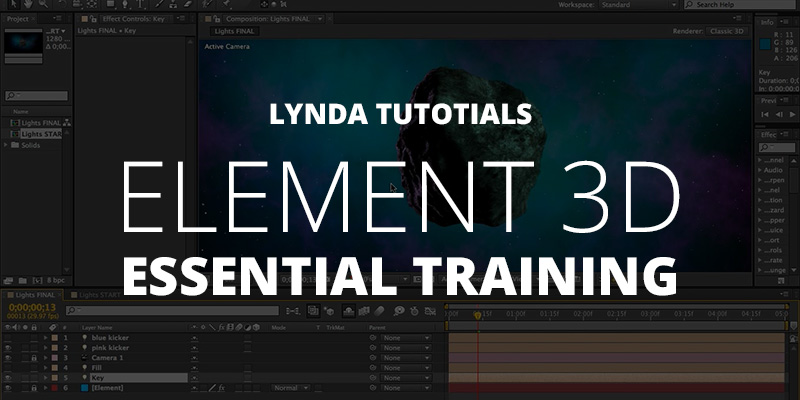800x400 pixels.
Task: Hide the Camera 1 layer
Action: [8, 358]
